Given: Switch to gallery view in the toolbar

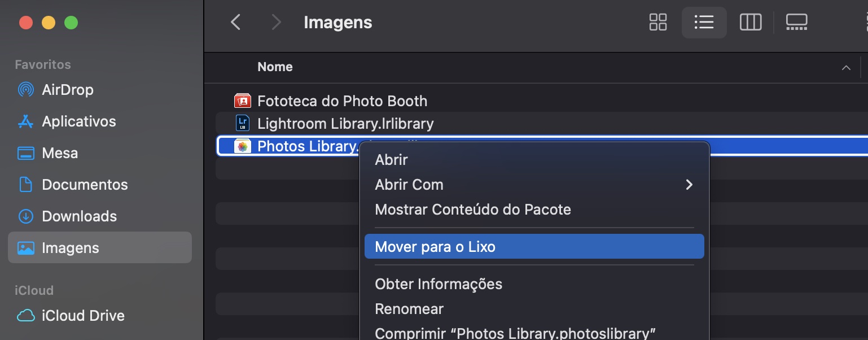Looking at the screenshot, I should pyautogui.click(x=796, y=23).
